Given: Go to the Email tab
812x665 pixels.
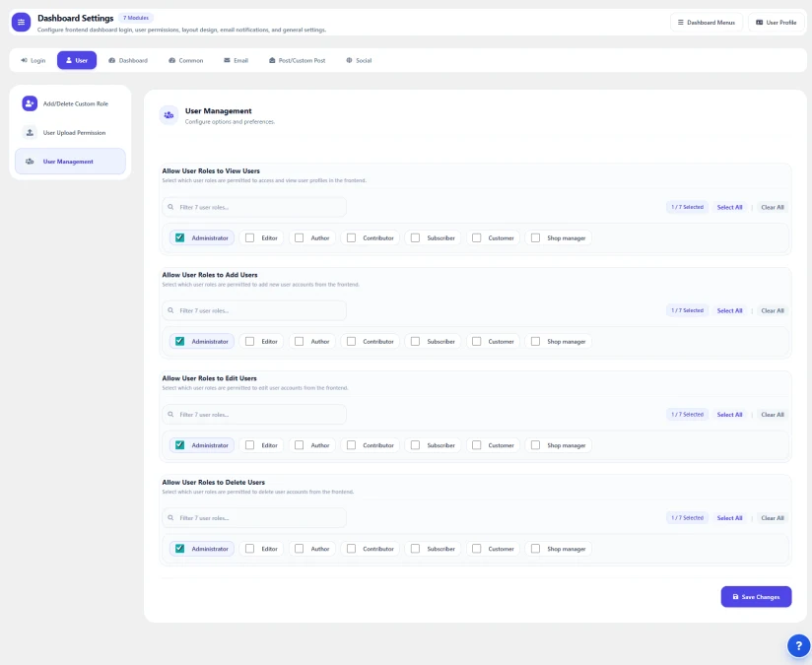Looking at the screenshot, I should click(237, 61).
